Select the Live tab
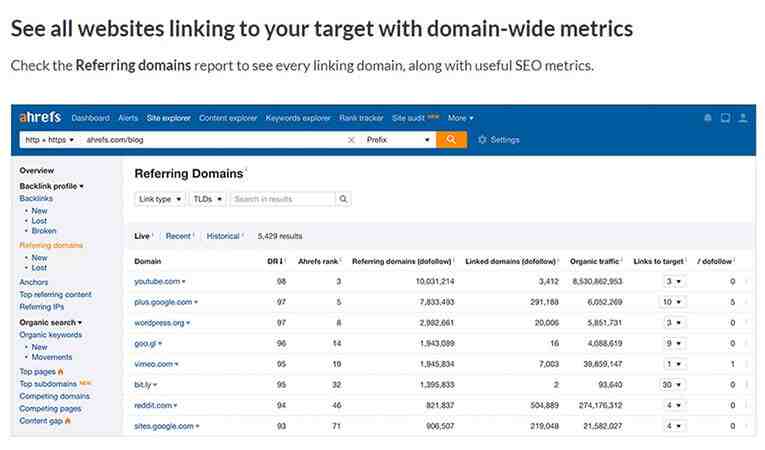The image size is (765, 450). pos(142,236)
